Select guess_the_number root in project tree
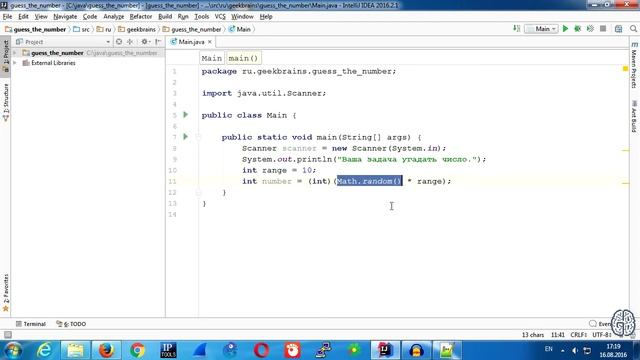The width and height of the screenshot is (640, 360). [57, 53]
